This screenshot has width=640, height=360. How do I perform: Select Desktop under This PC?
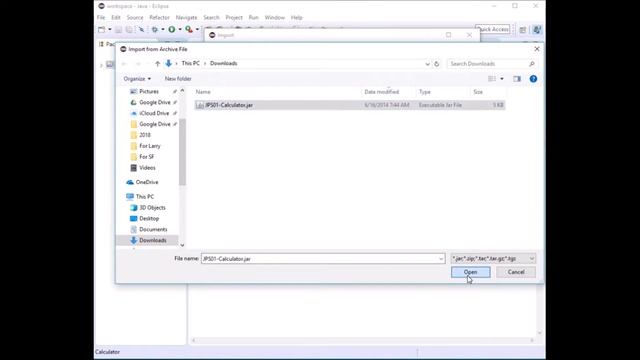coord(144,219)
